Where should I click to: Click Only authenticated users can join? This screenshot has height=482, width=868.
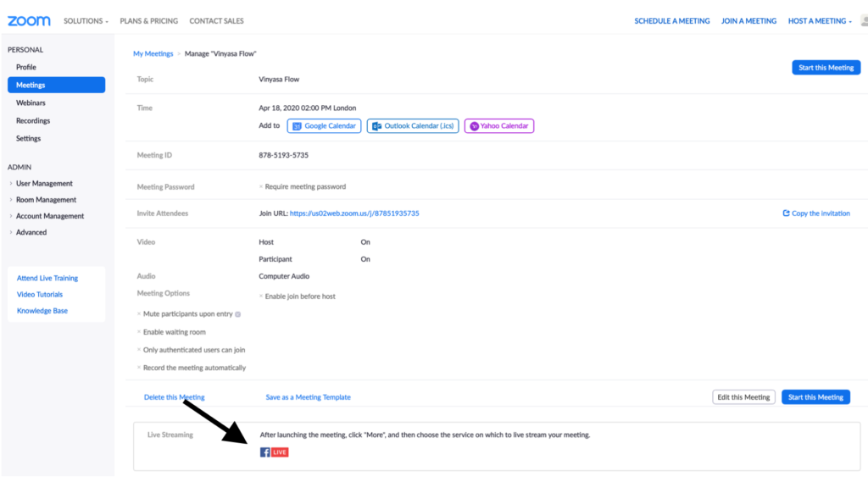194,351
